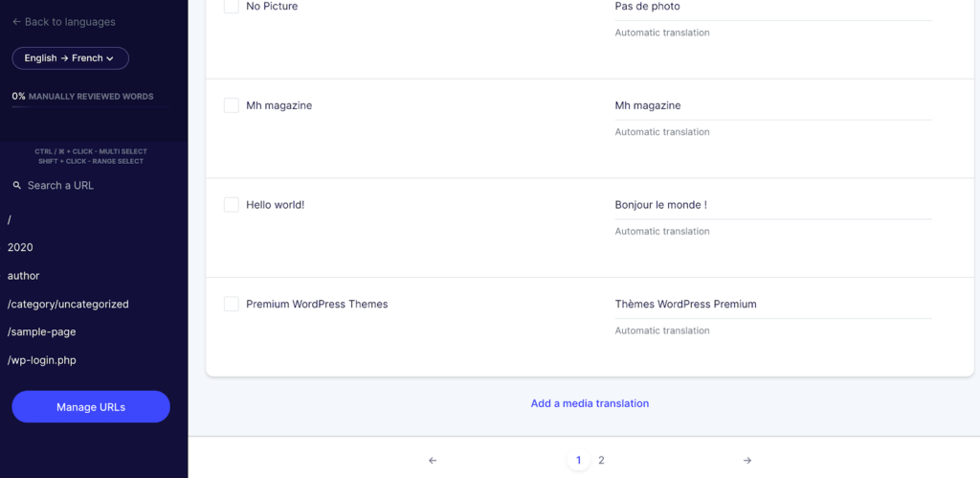Click the 0% manually reviewed words label
Viewport: 980px width, 478px height.
(x=82, y=97)
